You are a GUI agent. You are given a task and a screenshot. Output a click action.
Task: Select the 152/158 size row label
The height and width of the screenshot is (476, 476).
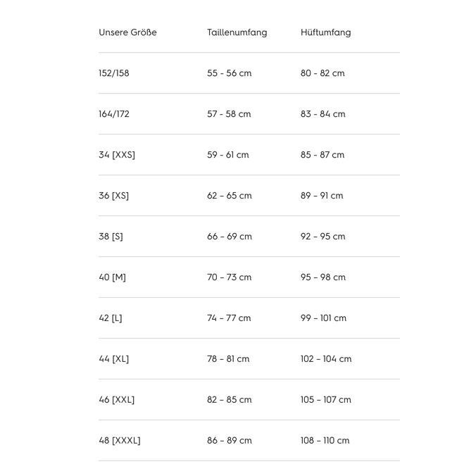click(114, 73)
